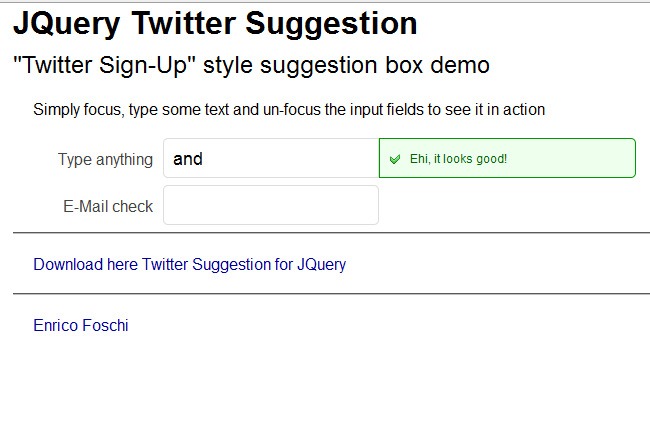Click the "Ehi, it looks good!" message
The image size is (650, 435).
[x=458, y=159]
